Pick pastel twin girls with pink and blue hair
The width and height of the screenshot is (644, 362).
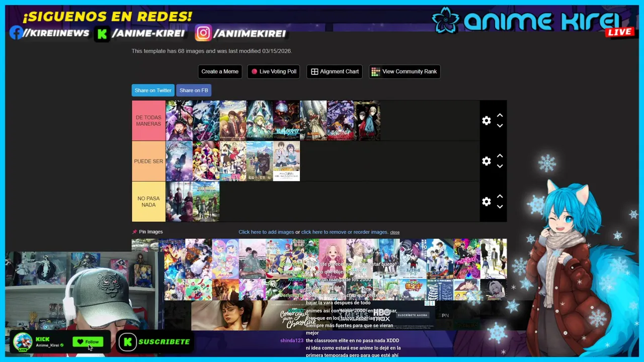[x=225, y=258]
